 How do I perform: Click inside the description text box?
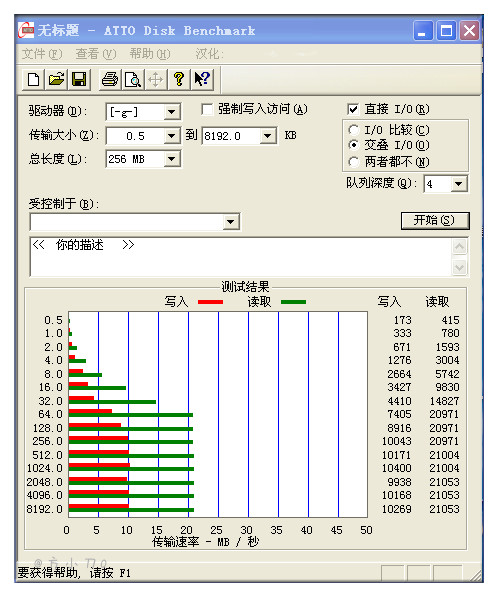click(x=241, y=257)
